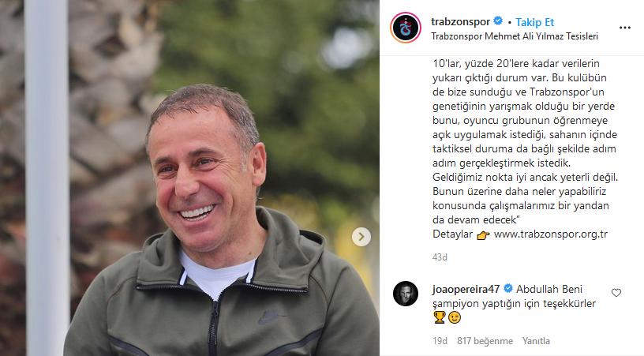Click the 43d post timestamp
The width and height of the screenshot is (644, 356).
tap(440, 257)
